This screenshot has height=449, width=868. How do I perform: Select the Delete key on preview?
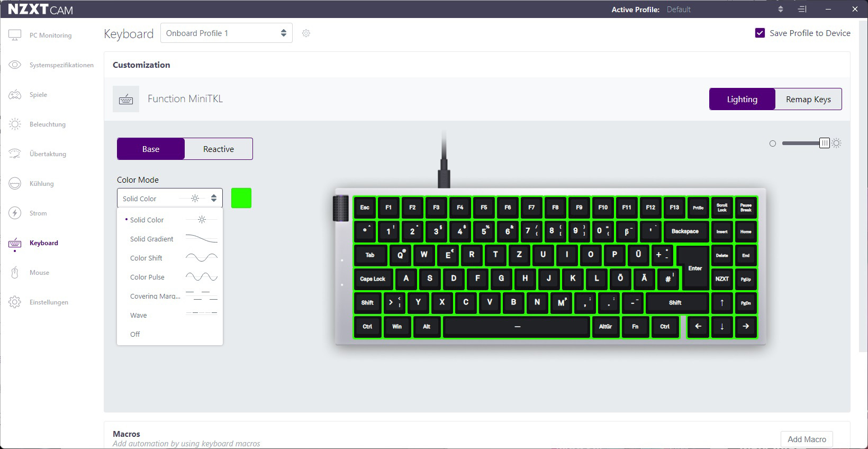722,255
